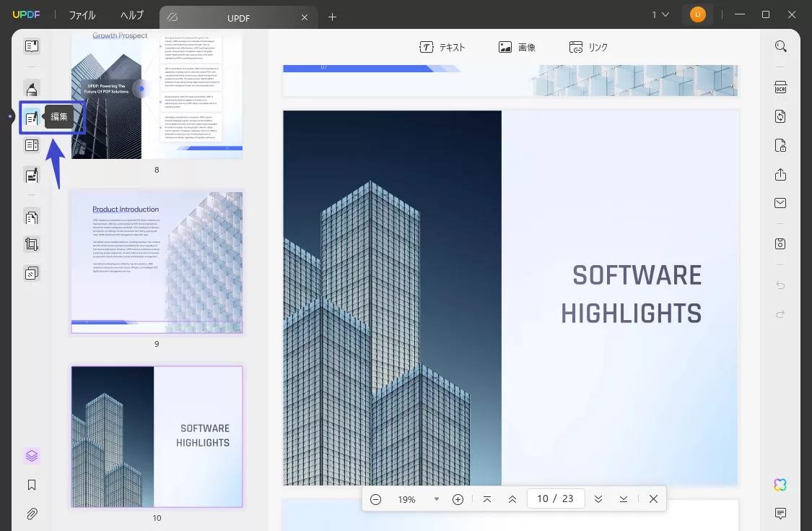Click the SOFTWARE HIGHLIGHTS heading text
This screenshot has height=531, width=812.
[x=632, y=294]
